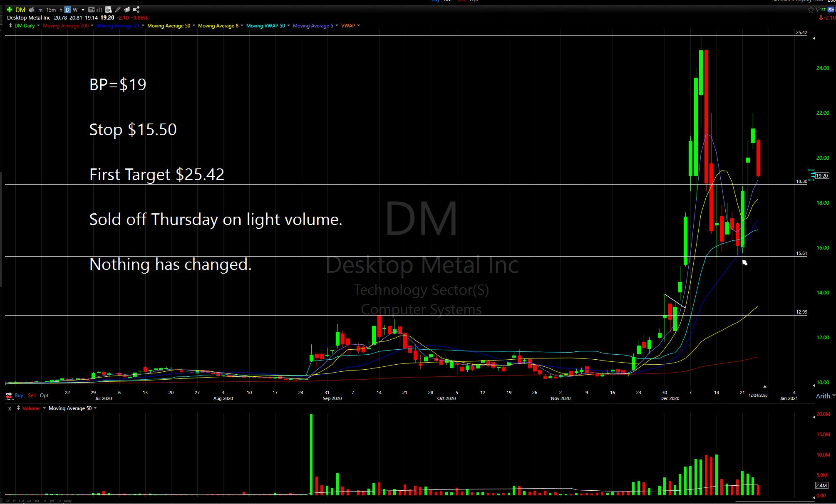Select the 1W time range
This screenshot has width=836, height=504.
point(52,501)
